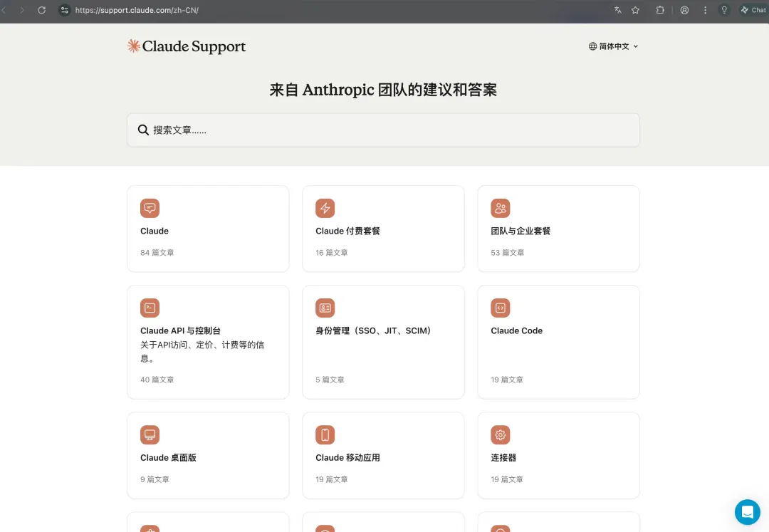
Task: Click the 来自 Anthropic 团队的建议和答案 heading
Action: (x=383, y=90)
